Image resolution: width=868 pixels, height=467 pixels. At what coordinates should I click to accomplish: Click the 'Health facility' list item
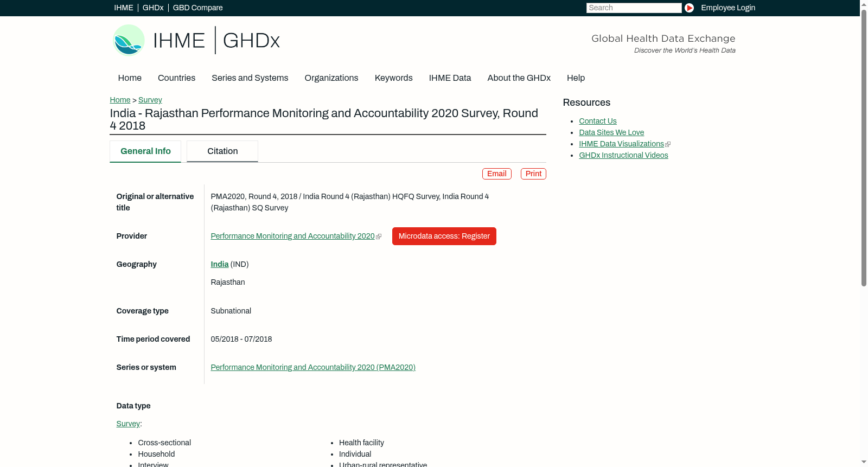pos(361,443)
